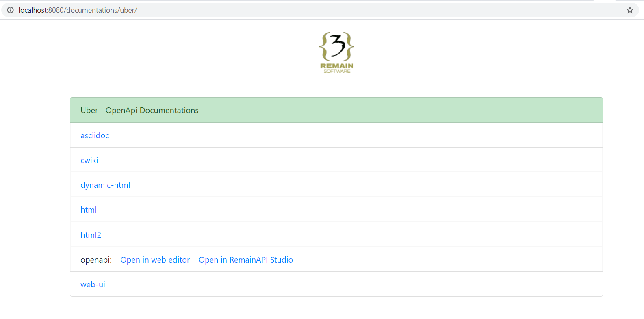The image size is (644, 319).
Task: Open the dynamic-html documentation link
Action: pos(105,185)
